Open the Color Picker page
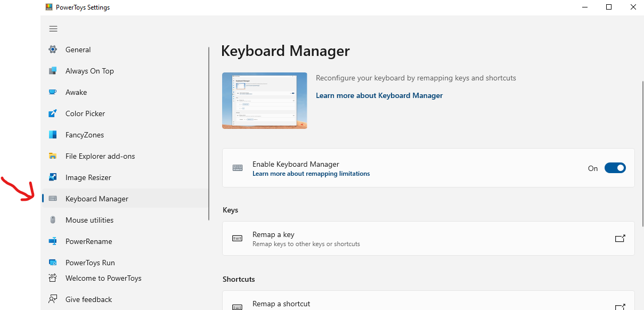The image size is (644, 310). 125,113
